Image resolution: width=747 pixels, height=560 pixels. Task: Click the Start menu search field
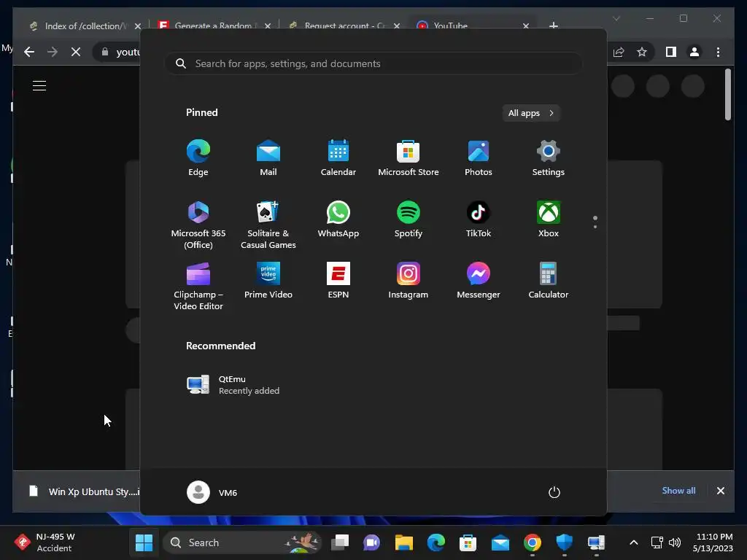coord(373,64)
